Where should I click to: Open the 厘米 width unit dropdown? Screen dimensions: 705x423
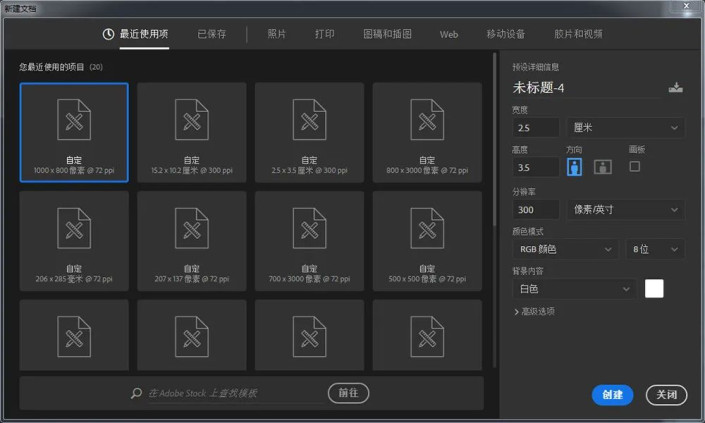626,128
